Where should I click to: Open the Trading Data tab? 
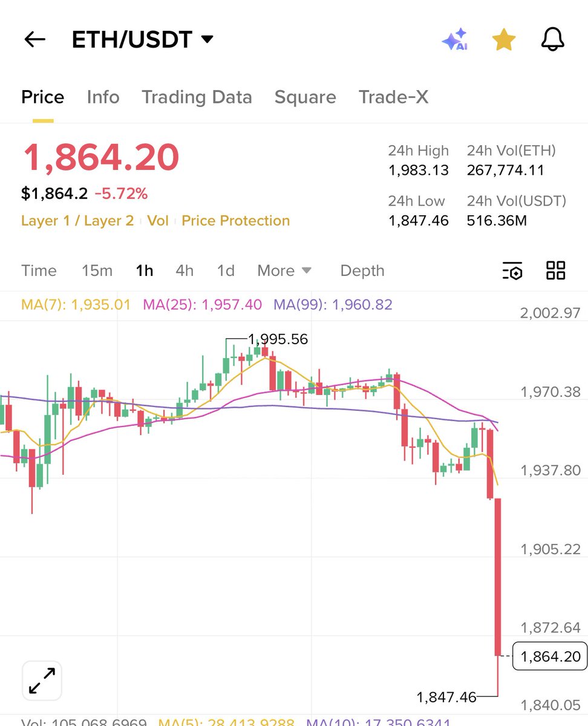197,97
